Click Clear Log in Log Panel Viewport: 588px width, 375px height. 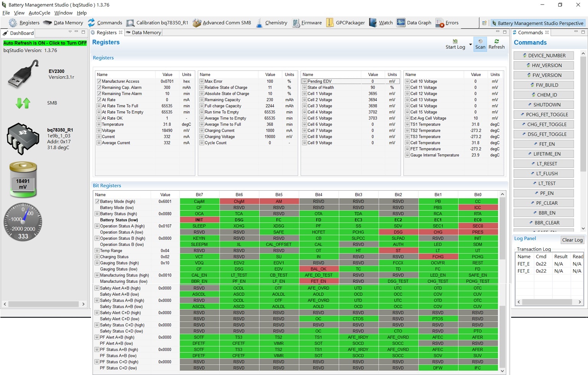(x=572, y=240)
